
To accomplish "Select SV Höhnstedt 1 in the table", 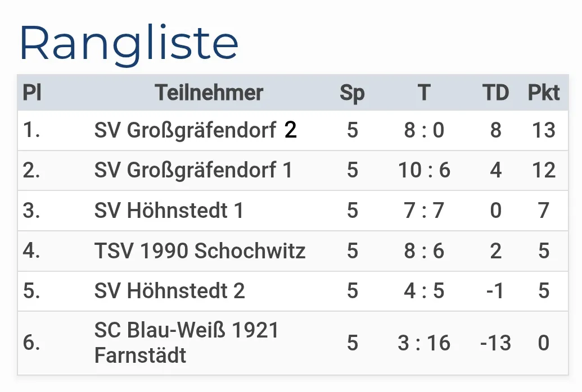I will 169,211.
